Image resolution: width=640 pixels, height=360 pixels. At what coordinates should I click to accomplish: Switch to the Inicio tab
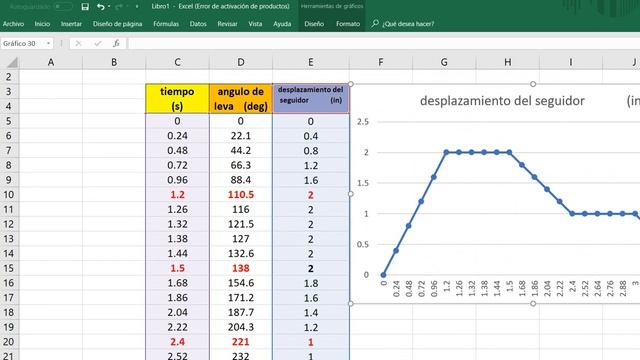42,24
